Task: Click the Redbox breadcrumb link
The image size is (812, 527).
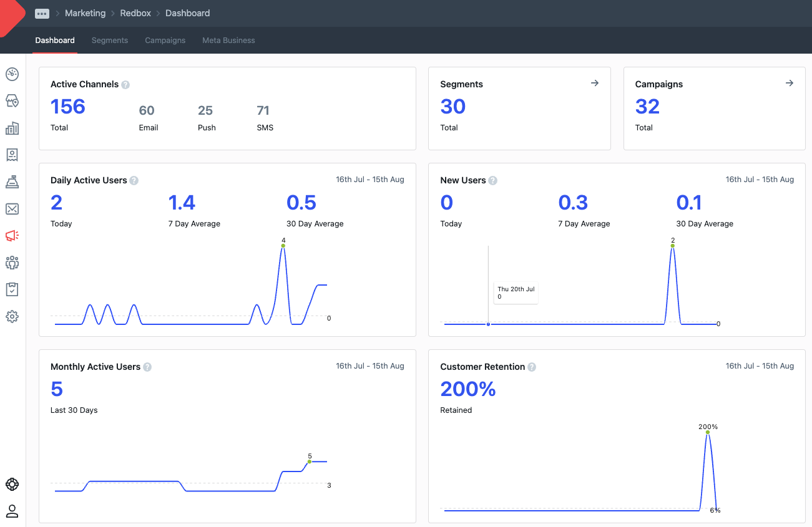Action: pyautogui.click(x=135, y=13)
